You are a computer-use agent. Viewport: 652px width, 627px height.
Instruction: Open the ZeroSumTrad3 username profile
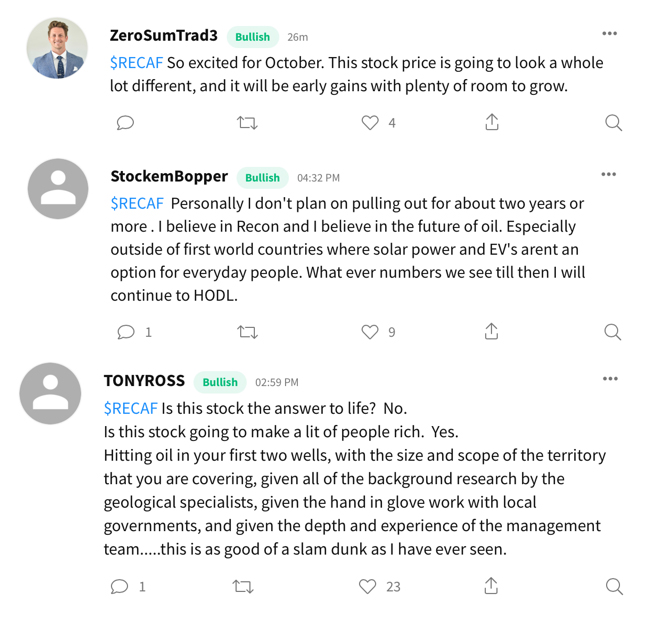163,35
